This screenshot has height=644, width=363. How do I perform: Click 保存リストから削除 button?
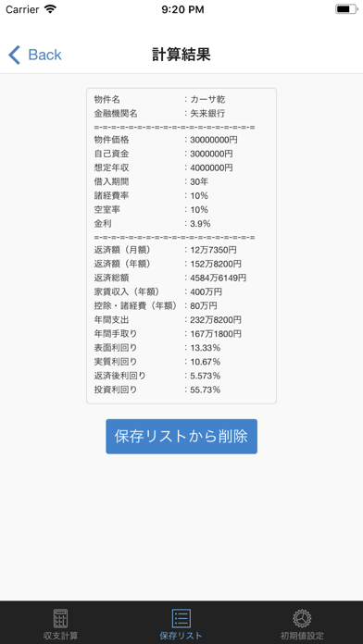point(181,436)
